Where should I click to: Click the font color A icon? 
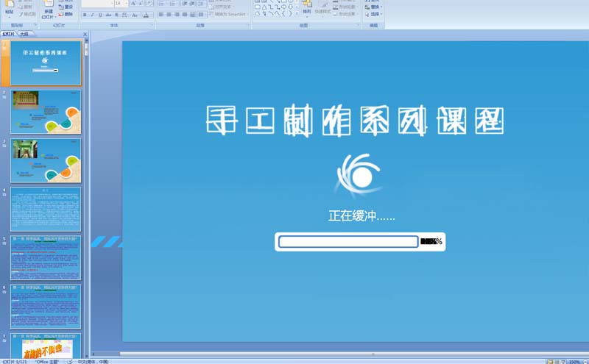click(146, 15)
